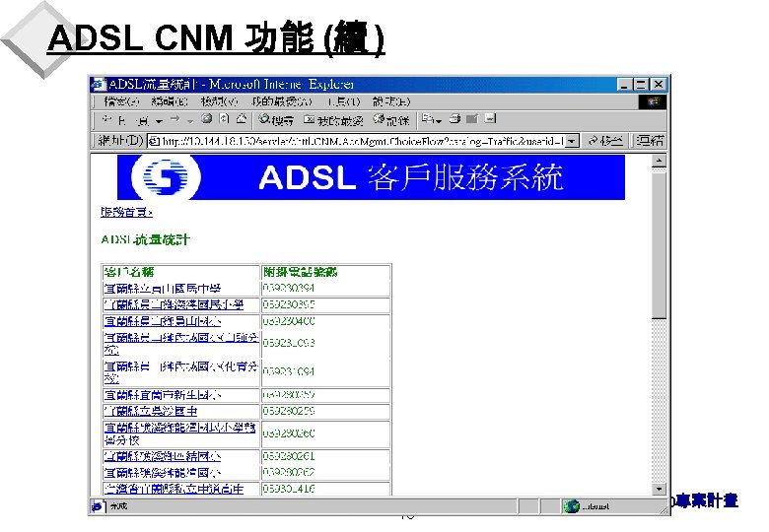
Task: Open the 編輯 (Edit) menu
Action: pos(170,101)
